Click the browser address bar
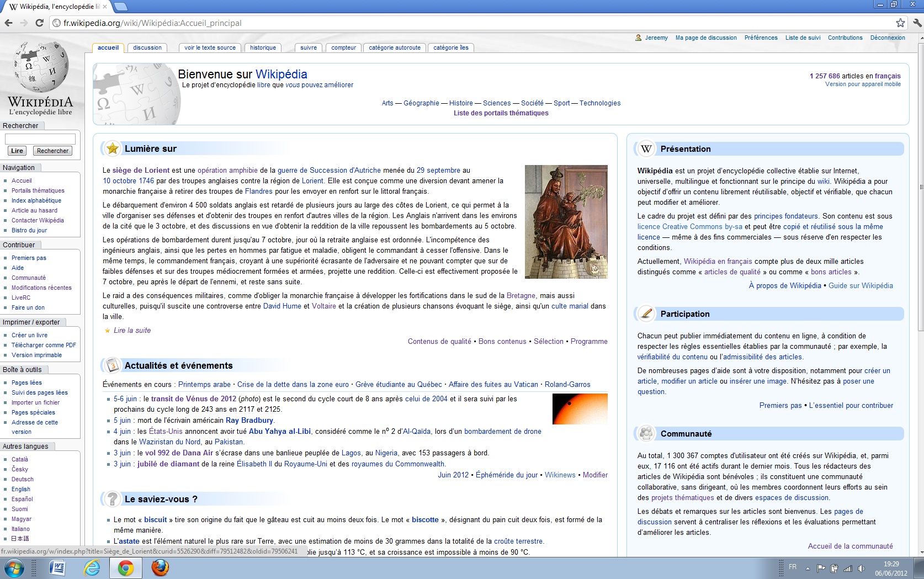This screenshot has width=924, height=579. (475, 23)
